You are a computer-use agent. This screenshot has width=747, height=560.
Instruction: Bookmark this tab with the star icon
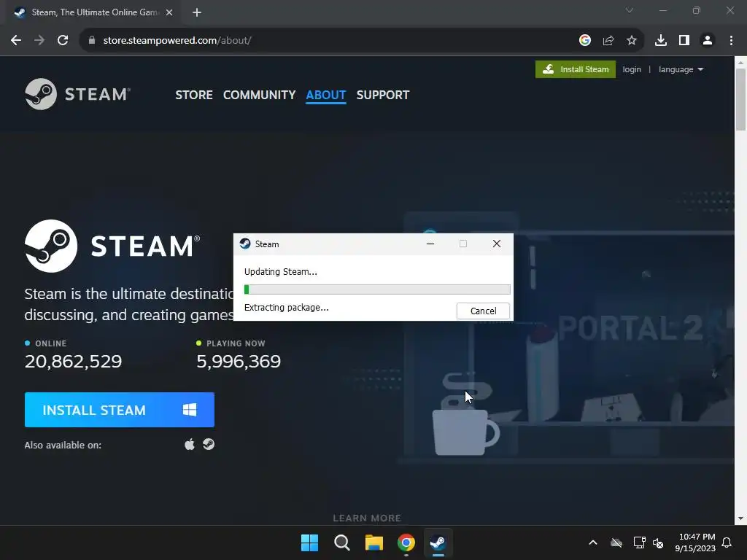(x=632, y=41)
